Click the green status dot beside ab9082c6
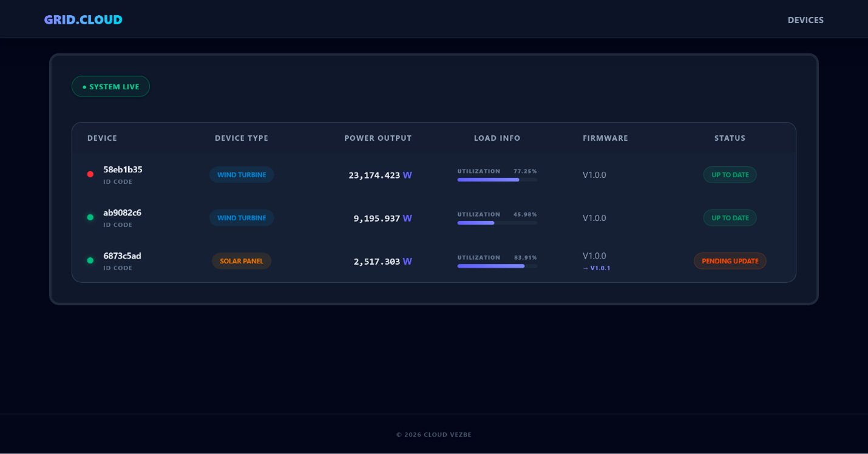The height and width of the screenshot is (454, 868). (x=89, y=217)
